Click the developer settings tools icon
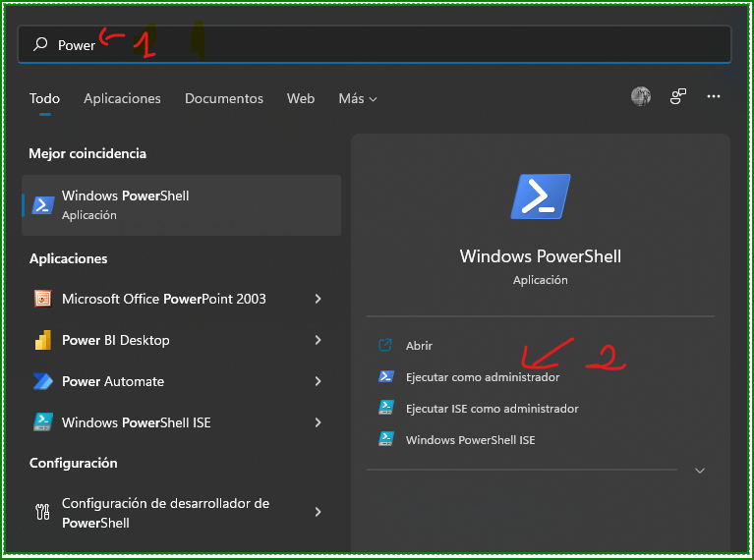 click(x=42, y=512)
